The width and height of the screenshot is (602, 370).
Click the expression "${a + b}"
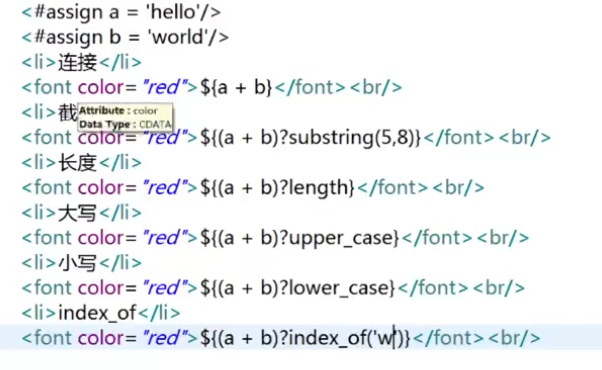(x=236, y=87)
